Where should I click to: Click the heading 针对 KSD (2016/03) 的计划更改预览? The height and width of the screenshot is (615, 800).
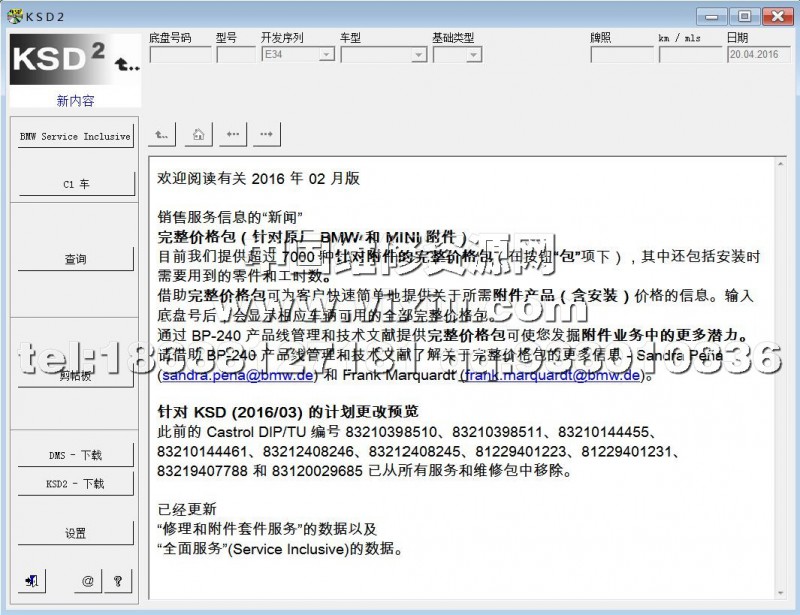click(288, 412)
